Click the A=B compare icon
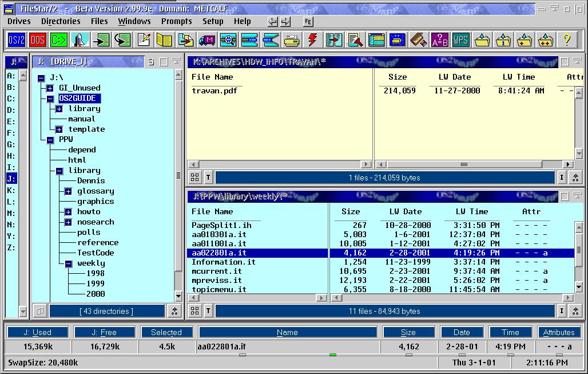 439,40
